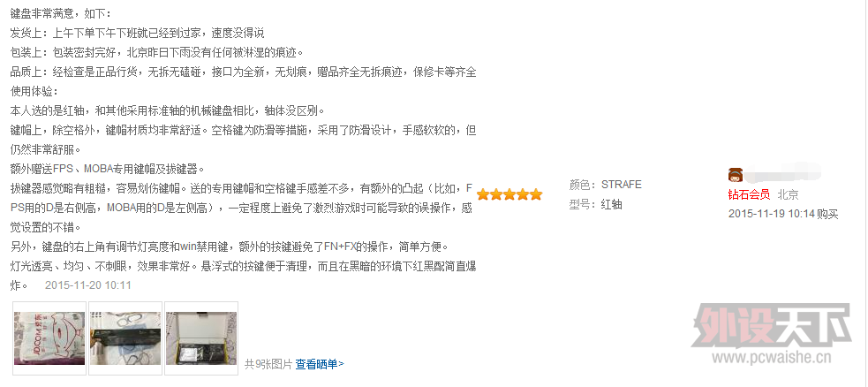Click the 颜色 STRAFE attribute text

click(605, 185)
